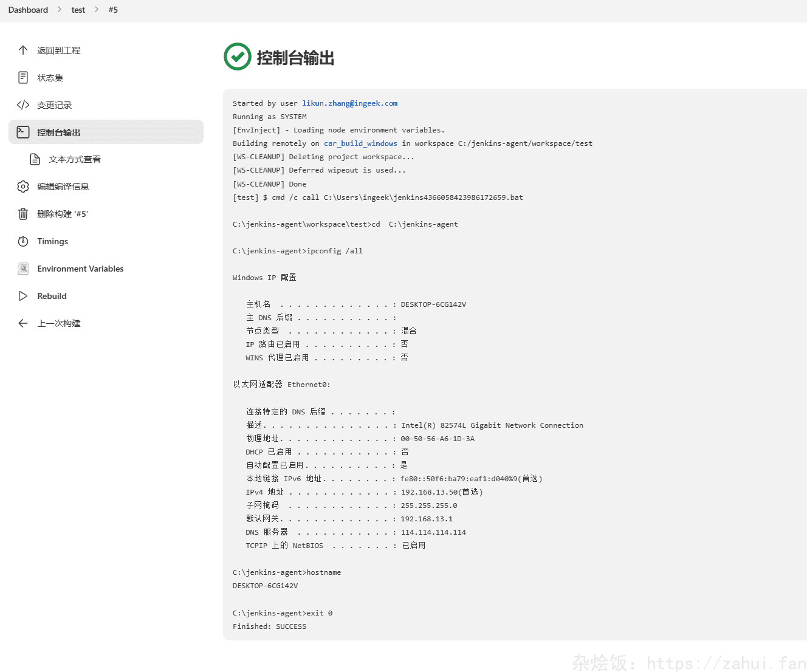
Task: Click the Rebuild play triangle icon
Action: pos(23,296)
